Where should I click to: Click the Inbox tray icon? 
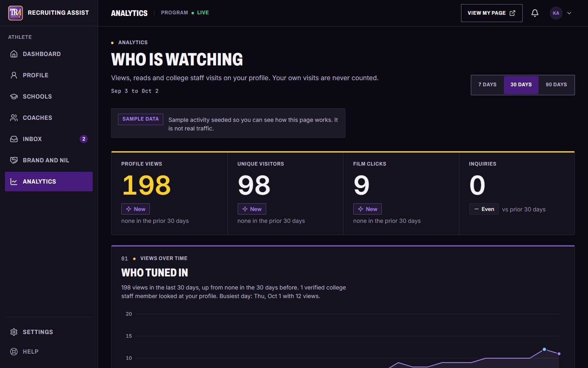click(14, 139)
